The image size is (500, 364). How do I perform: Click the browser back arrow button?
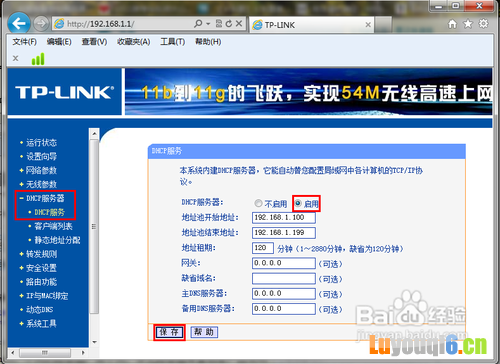point(19,23)
